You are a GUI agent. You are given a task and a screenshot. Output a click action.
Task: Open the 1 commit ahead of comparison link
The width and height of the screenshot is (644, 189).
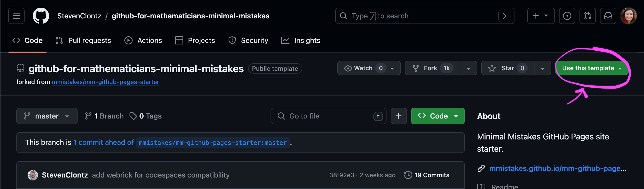point(103,142)
